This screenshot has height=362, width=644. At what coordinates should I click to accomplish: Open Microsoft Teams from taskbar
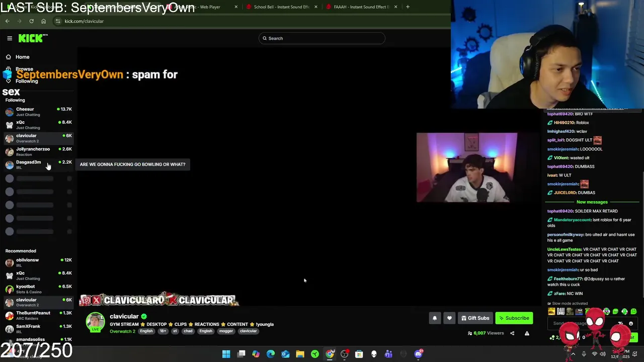[388, 354]
